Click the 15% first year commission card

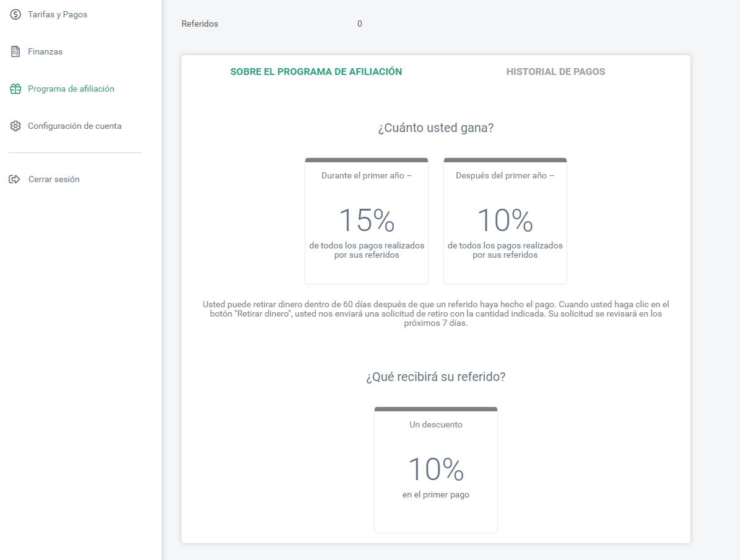367,221
